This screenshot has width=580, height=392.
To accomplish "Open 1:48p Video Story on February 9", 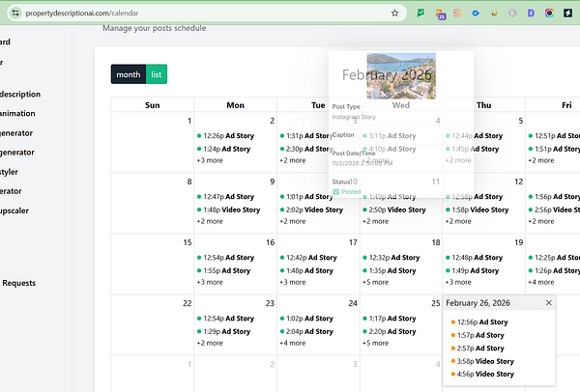I will coord(228,210).
